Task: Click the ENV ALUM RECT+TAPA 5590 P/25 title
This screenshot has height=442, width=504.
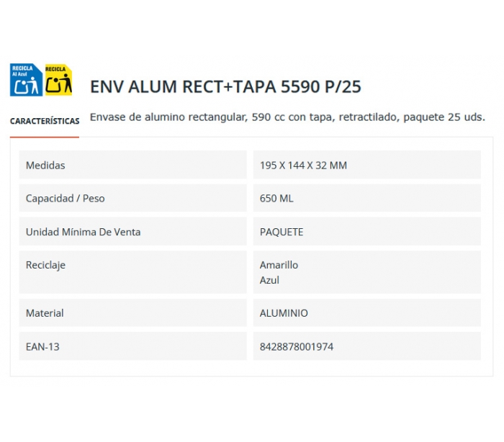Action: point(225,87)
